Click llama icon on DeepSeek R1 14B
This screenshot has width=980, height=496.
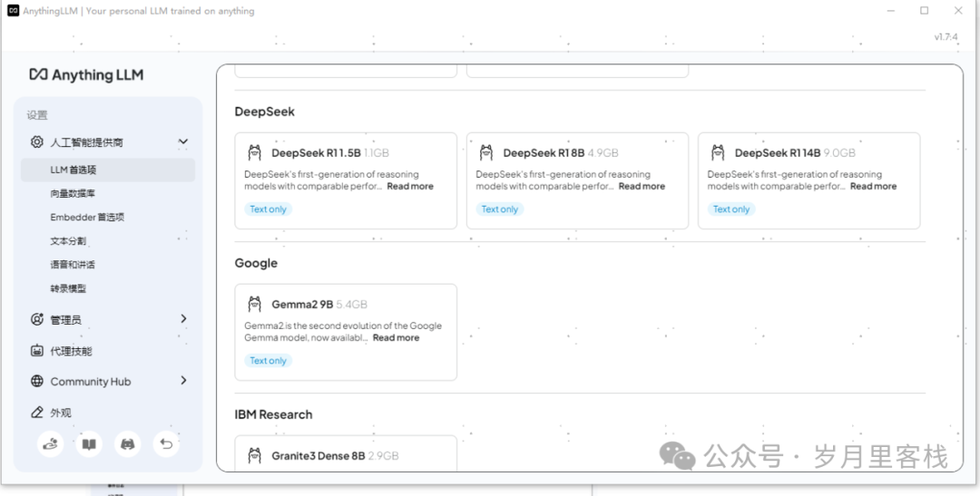click(718, 152)
